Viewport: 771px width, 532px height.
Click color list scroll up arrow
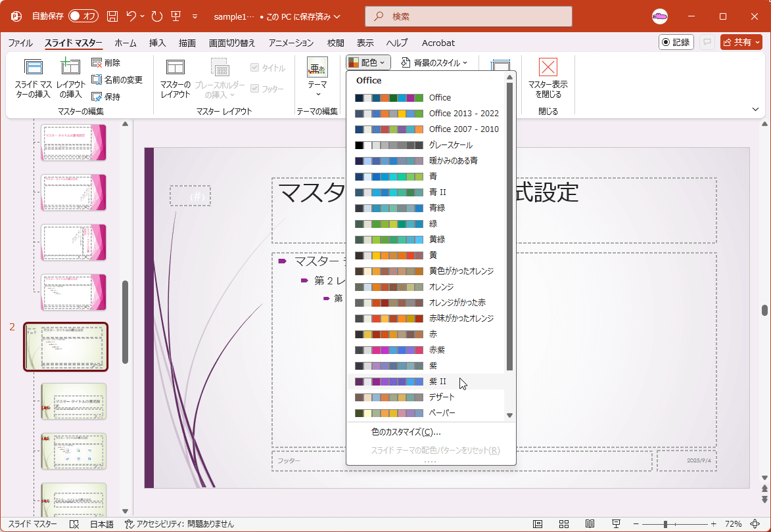[510, 77]
